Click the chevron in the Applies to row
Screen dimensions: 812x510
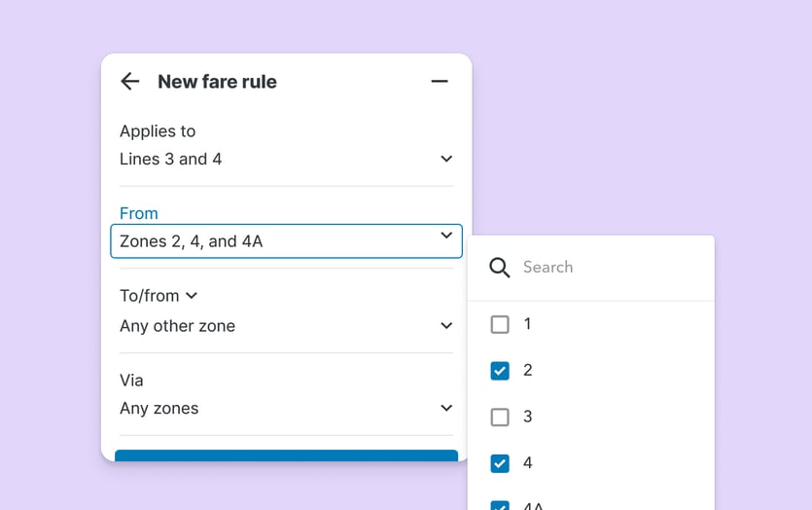(446, 159)
